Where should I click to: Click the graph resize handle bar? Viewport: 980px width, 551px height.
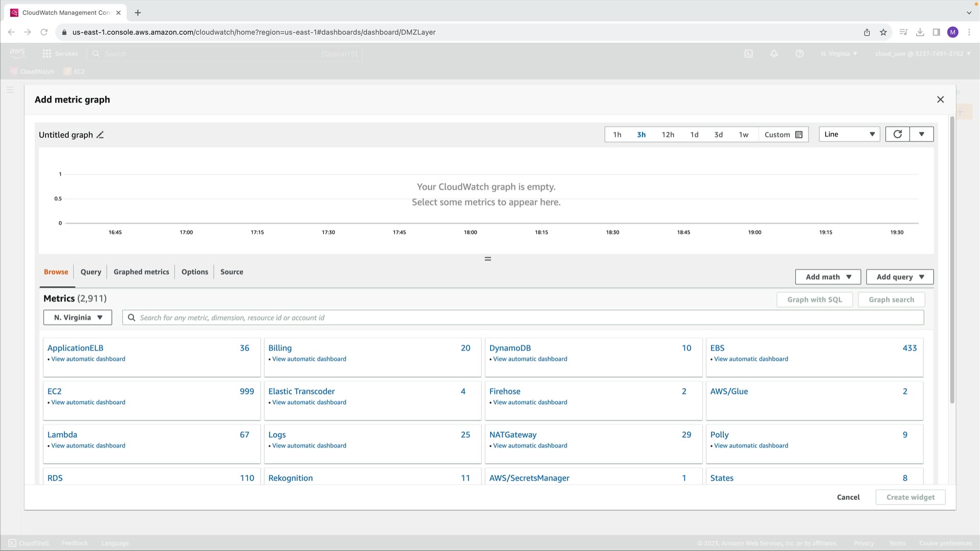[x=487, y=259]
